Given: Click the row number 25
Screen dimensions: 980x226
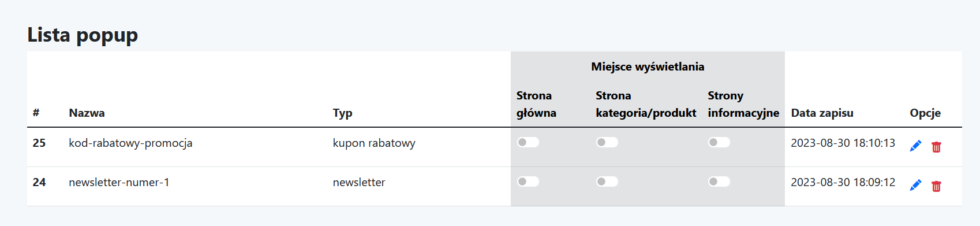Looking at the screenshot, I should click(x=39, y=143).
